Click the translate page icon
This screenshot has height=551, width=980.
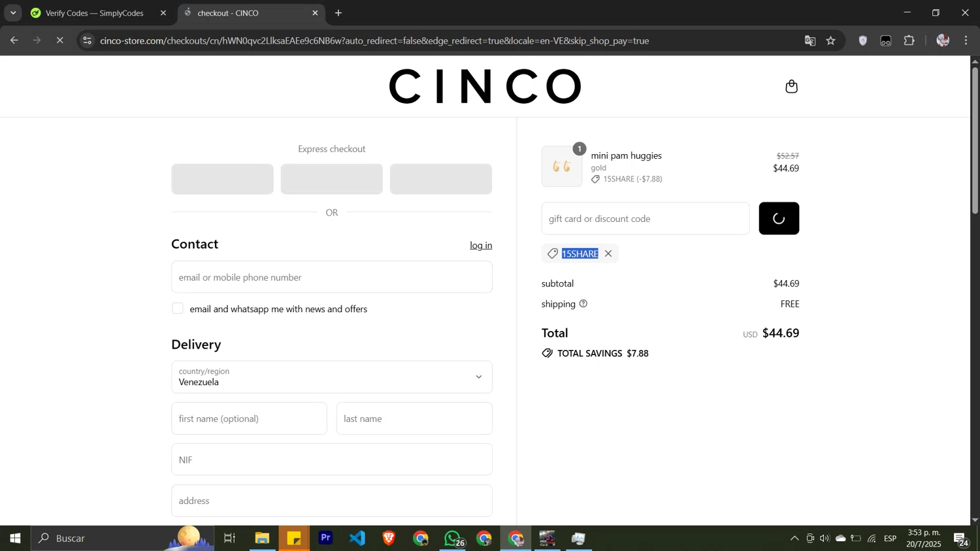[810, 40]
